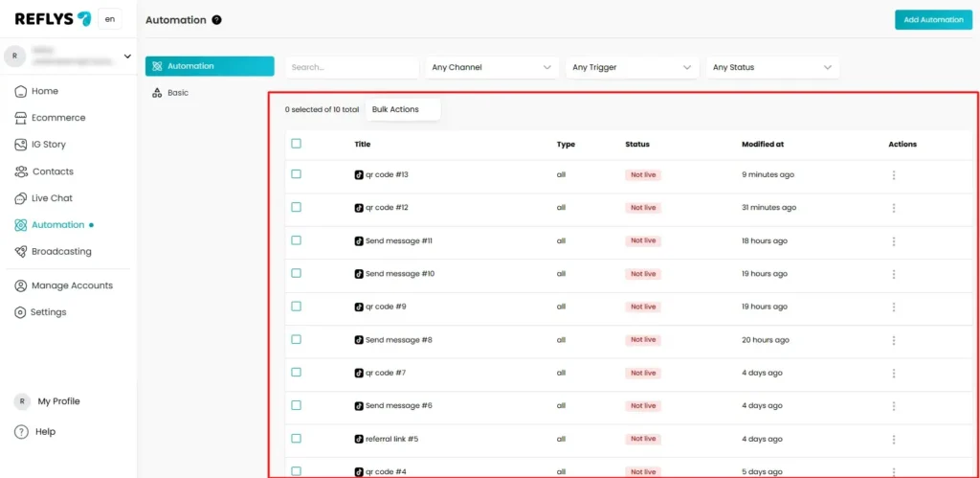Viewport: 980px width, 478px height.
Task: Click the Add Automation button
Action: pyautogui.click(x=934, y=20)
